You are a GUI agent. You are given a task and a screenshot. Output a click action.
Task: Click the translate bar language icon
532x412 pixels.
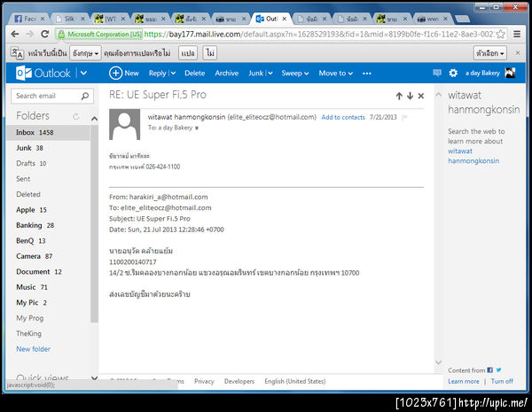click(17, 53)
